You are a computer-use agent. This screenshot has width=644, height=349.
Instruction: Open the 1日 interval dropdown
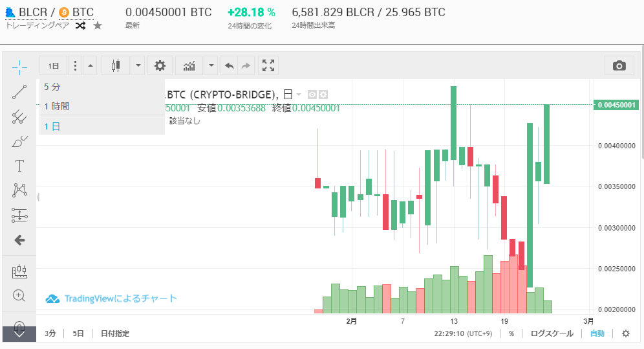[x=54, y=65]
